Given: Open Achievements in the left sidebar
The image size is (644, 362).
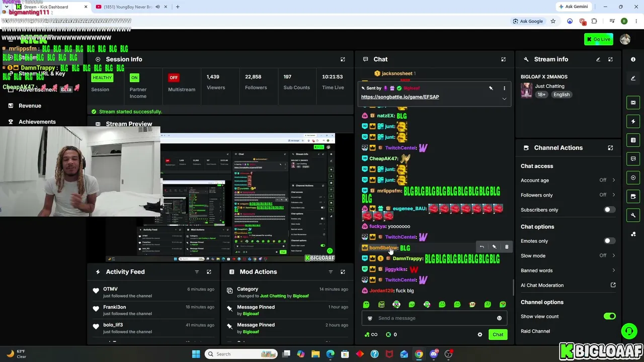Looking at the screenshot, I should [37, 122].
